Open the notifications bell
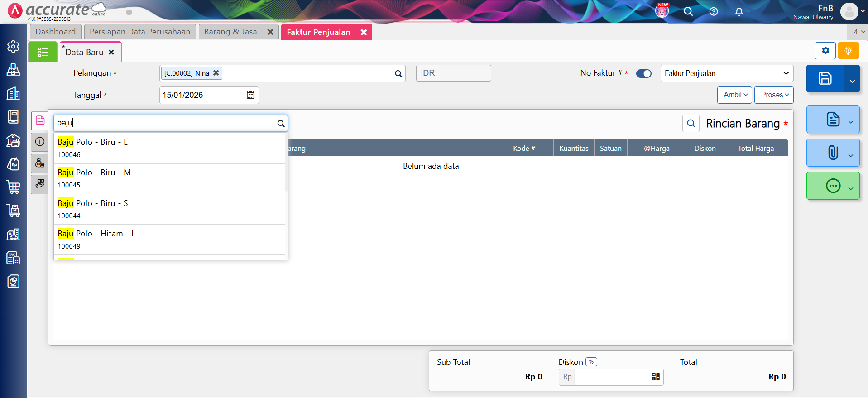The height and width of the screenshot is (398, 868). point(739,12)
